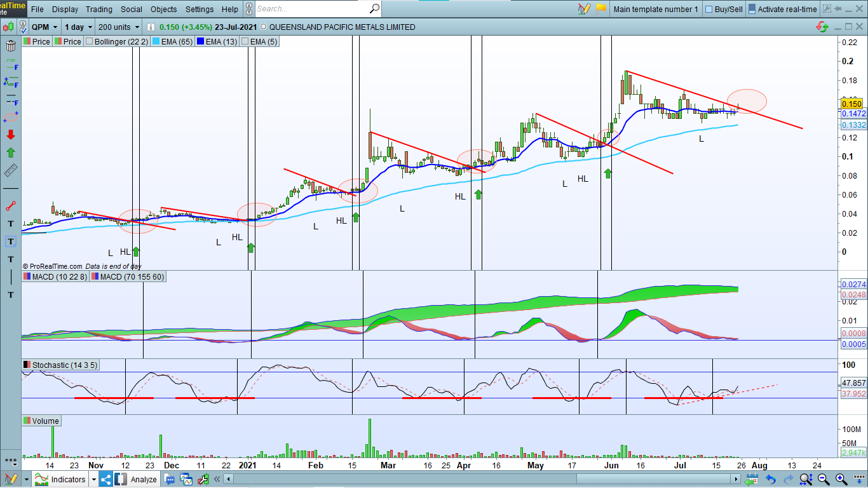Click the trash can delete-objects icon
This screenshot has width=868, height=488.
pos(11,46)
